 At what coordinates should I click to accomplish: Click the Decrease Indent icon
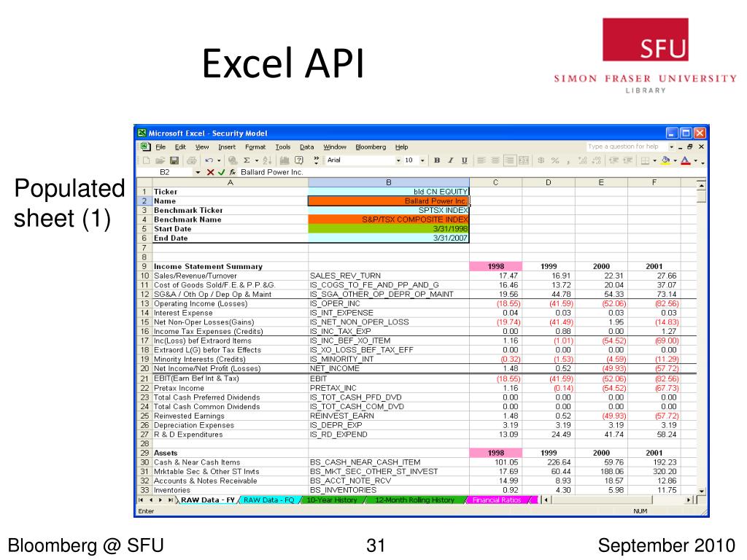click(614, 160)
